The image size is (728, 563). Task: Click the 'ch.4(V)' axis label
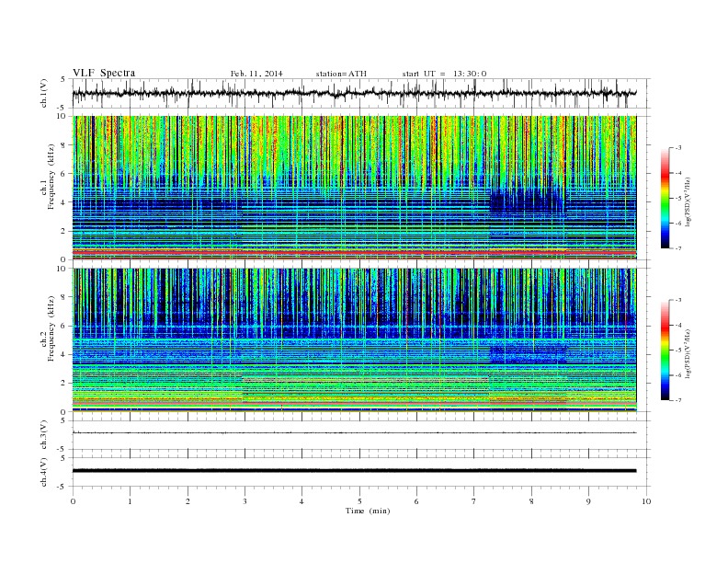[44, 472]
